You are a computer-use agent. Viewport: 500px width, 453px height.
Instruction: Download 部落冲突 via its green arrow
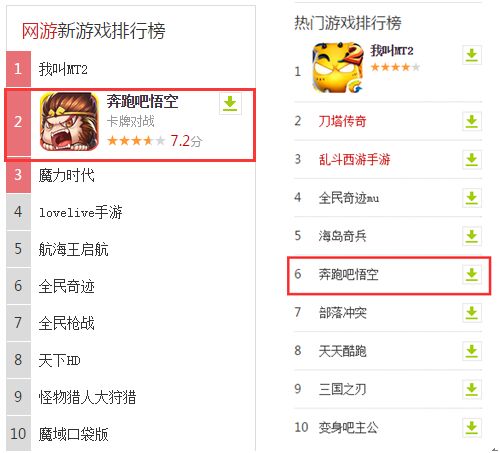tap(472, 313)
